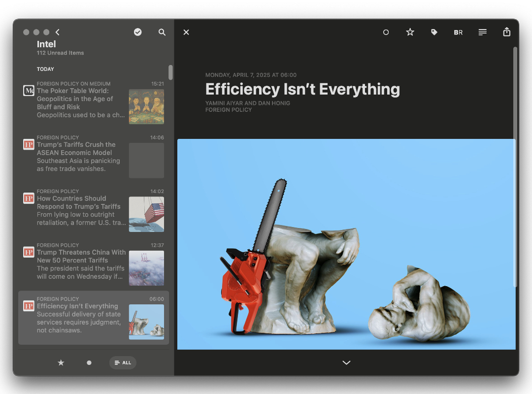The width and height of the screenshot is (532, 394).
Task: Show unread items filter dot
Action: tap(89, 362)
